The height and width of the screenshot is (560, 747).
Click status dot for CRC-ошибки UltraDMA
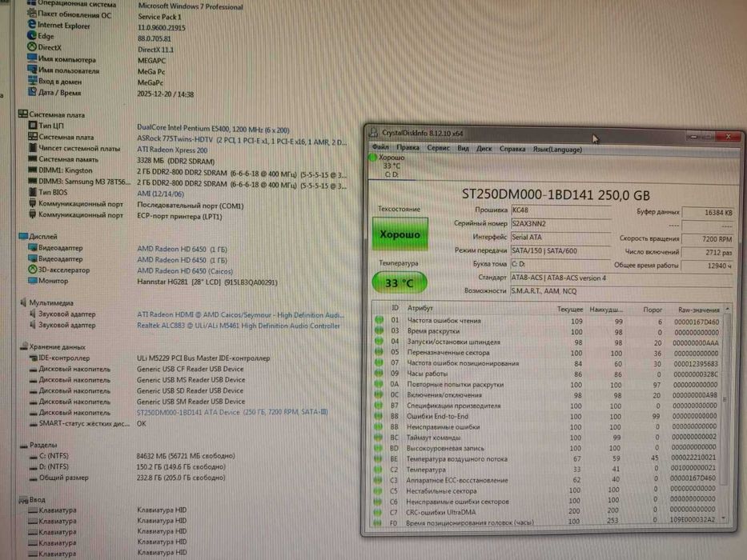coord(378,512)
